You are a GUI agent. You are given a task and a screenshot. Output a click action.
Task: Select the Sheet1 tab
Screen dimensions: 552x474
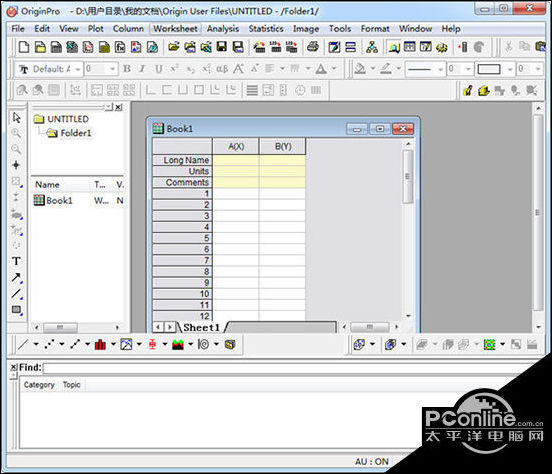(201, 328)
